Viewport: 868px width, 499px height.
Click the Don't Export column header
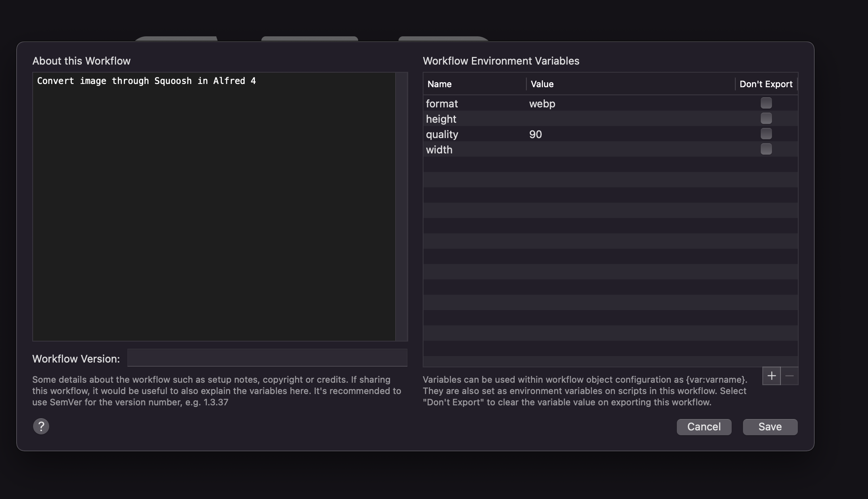[766, 84]
